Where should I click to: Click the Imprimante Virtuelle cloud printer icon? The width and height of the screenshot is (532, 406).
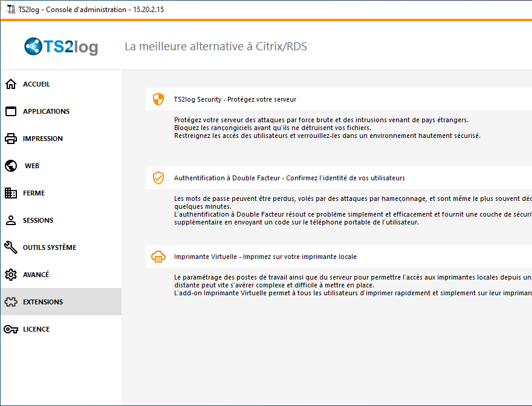click(x=158, y=257)
